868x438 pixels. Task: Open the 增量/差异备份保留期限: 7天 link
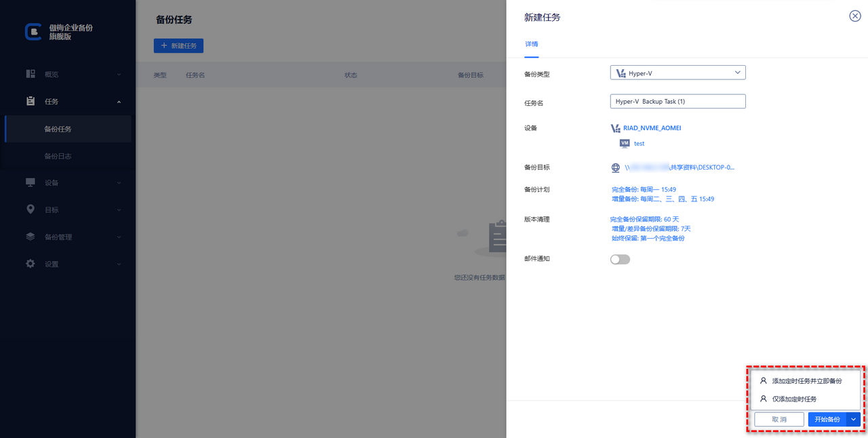[x=651, y=229]
